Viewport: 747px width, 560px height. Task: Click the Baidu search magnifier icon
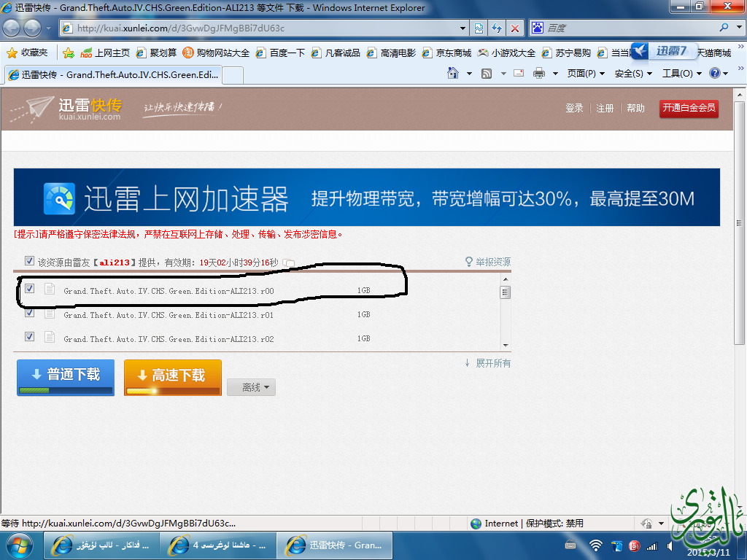[724, 28]
